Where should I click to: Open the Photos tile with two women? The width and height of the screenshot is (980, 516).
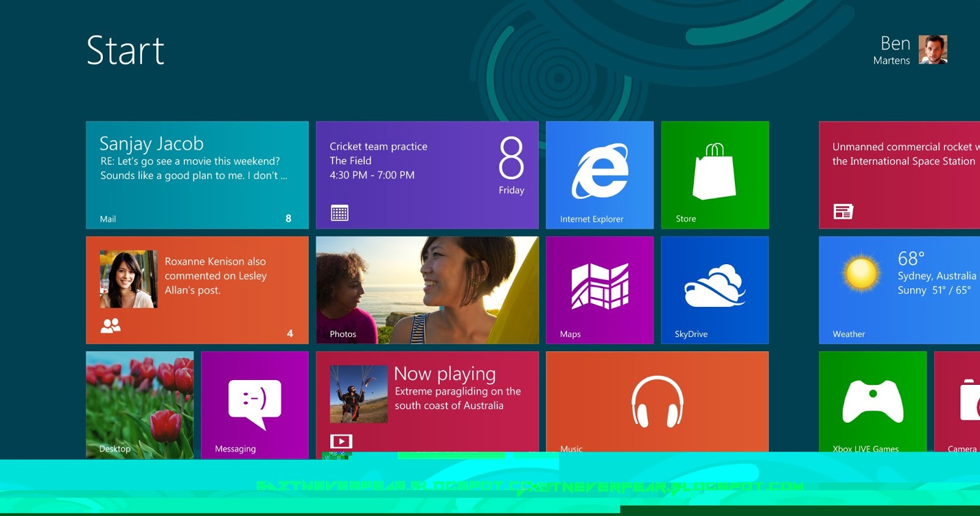pos(428,290)
